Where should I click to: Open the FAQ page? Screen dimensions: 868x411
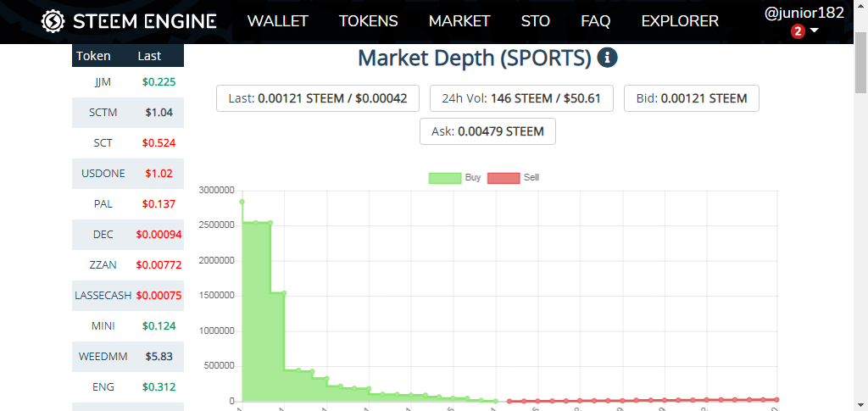click(596, 21)
